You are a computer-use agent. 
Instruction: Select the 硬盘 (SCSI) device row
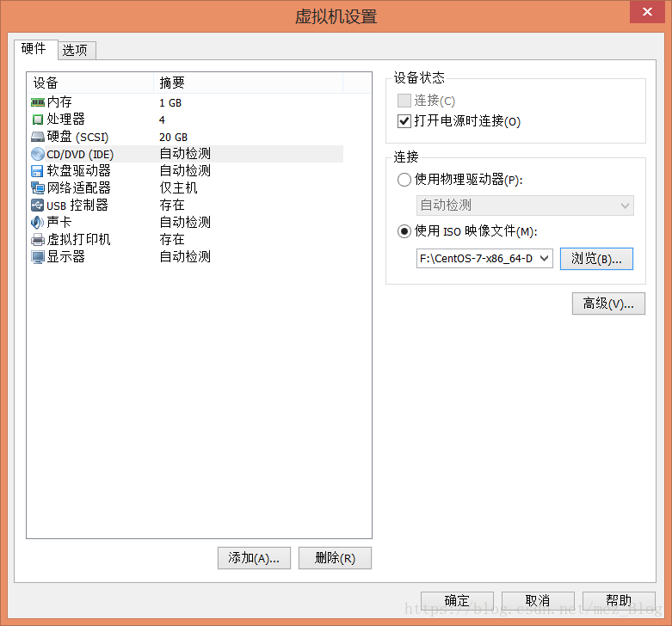pyautogui.click(x=186, y=137)
